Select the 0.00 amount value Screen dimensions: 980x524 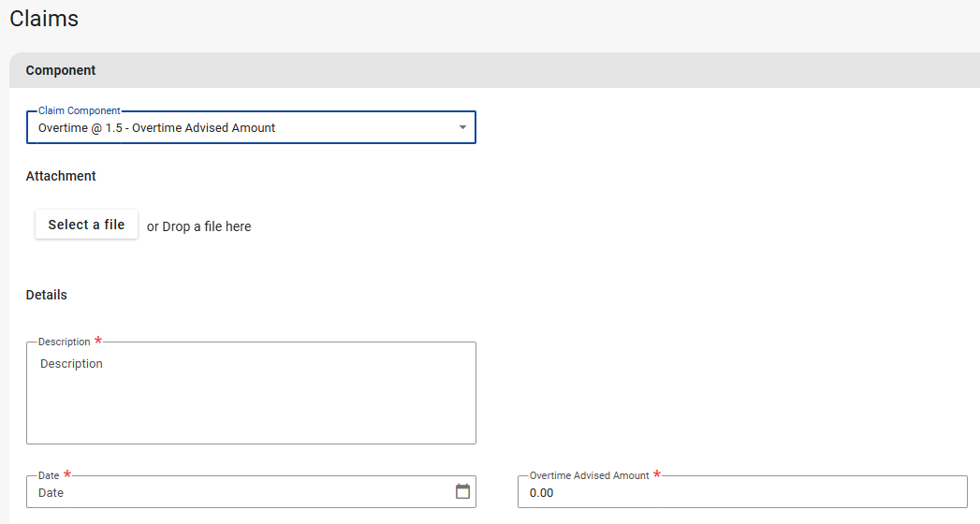(542, 492)
